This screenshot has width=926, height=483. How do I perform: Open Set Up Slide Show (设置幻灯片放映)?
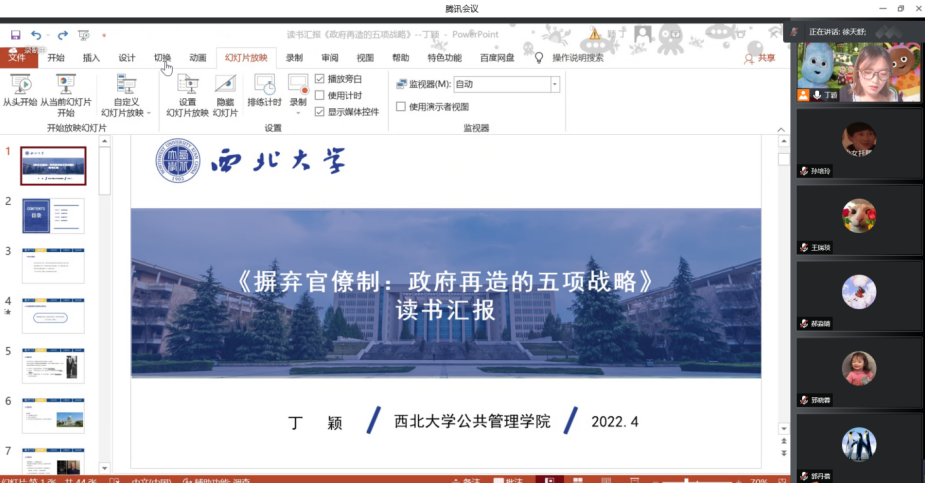(187, 86)
